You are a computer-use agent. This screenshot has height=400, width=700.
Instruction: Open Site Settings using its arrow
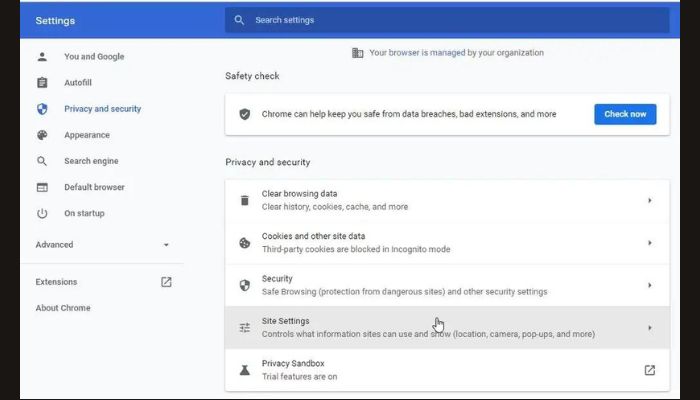[x=650, y=328]
